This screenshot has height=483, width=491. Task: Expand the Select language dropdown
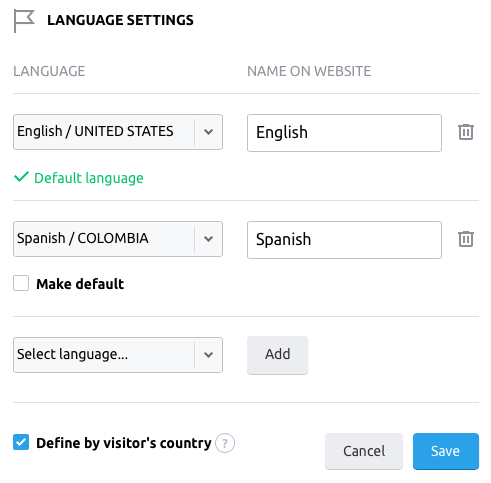(118, 355)
